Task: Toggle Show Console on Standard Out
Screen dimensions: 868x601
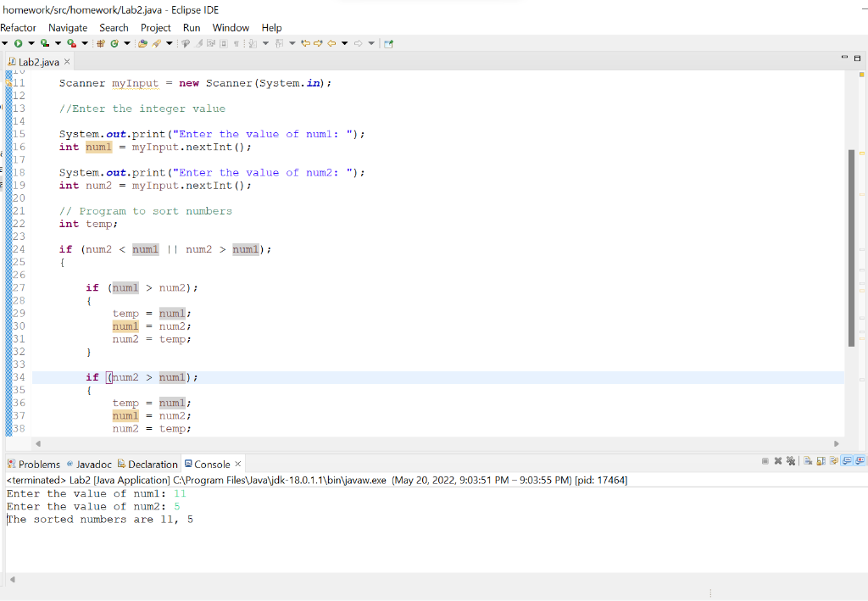Action: click(x=847, y=461)
